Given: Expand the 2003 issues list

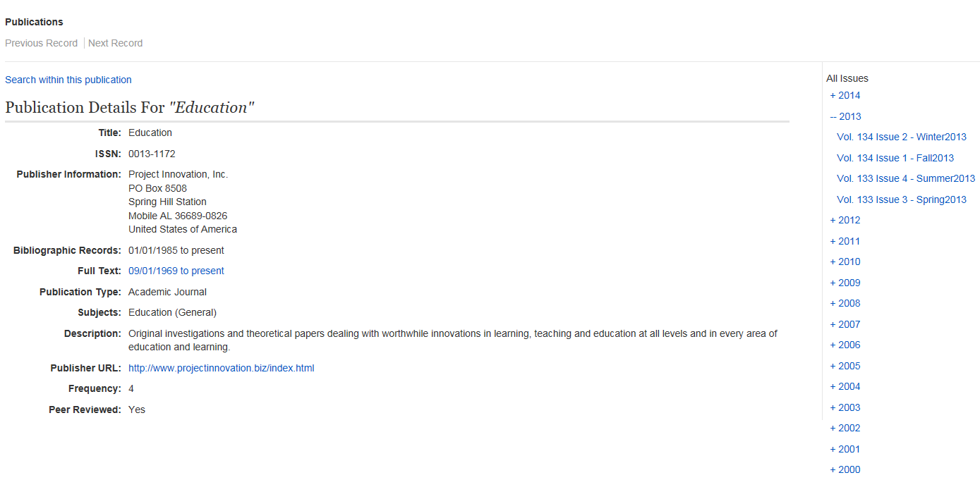Looking at the screenshot, I should point(845,408).
